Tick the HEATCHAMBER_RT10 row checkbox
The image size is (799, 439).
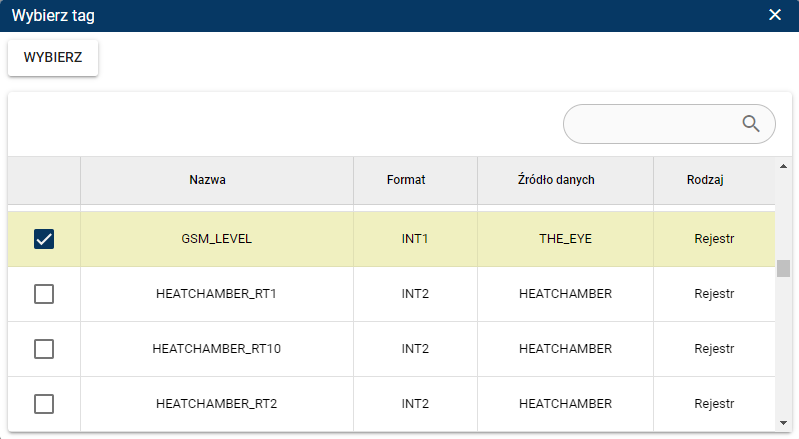[44, 349]
